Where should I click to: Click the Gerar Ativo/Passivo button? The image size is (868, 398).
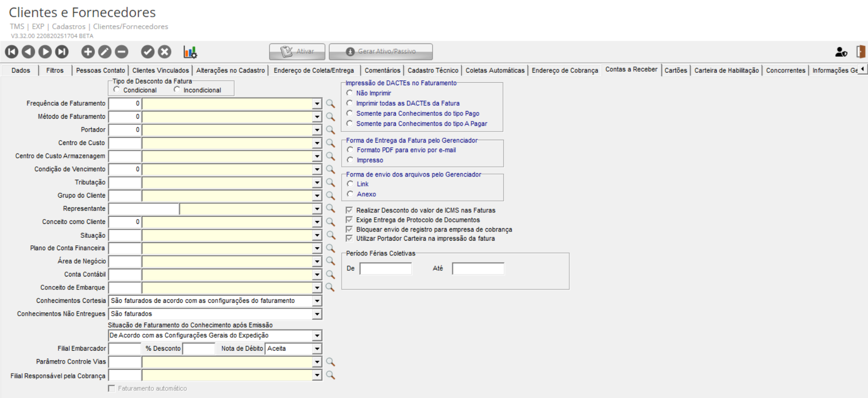tap(381, 52)
